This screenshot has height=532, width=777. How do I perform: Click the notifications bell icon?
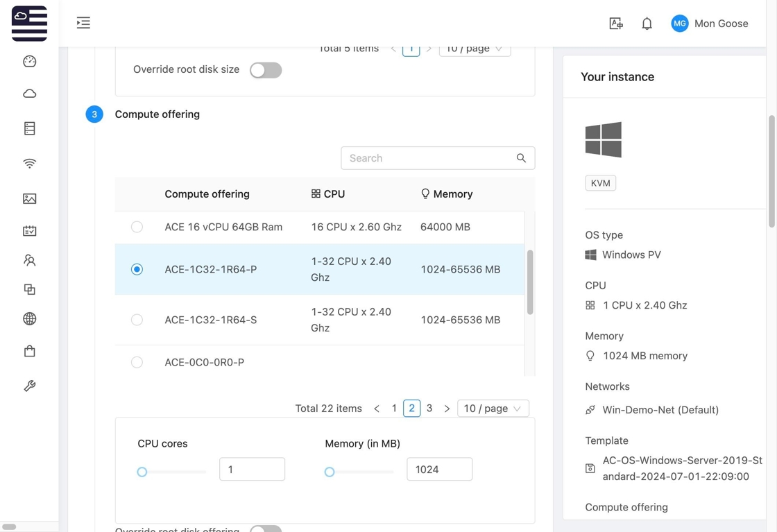tap(647, 24)
